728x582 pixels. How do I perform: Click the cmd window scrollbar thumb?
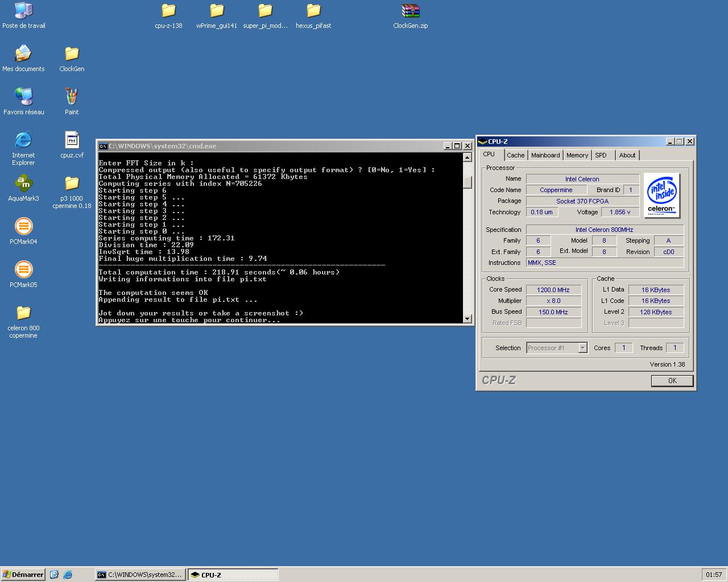tap(468, 182)
